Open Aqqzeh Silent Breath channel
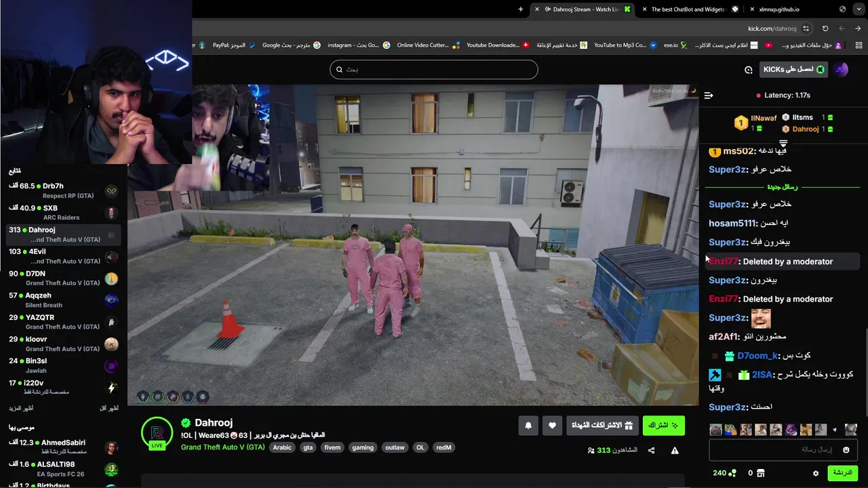Viewport: 868px width, 488px height. click(63, 300)
